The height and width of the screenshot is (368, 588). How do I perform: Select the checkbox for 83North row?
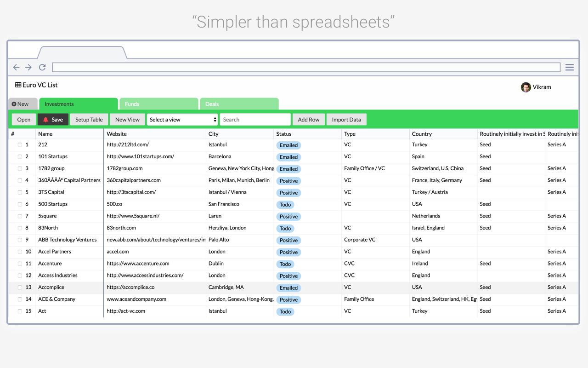pyautogui.click(x=20, y=228)
